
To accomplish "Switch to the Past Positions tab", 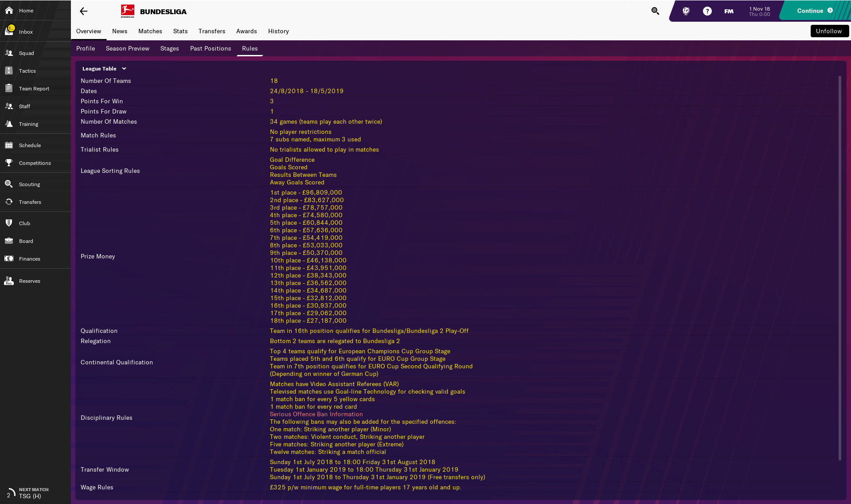I will tap(210, 48).
